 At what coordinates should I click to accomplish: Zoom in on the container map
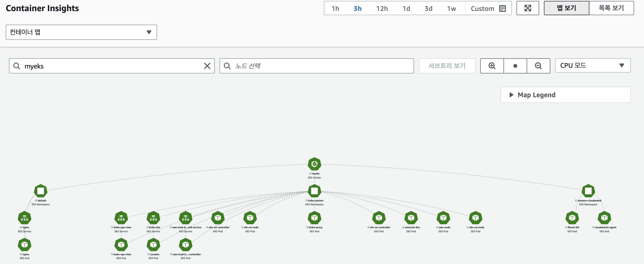[492, 66]
